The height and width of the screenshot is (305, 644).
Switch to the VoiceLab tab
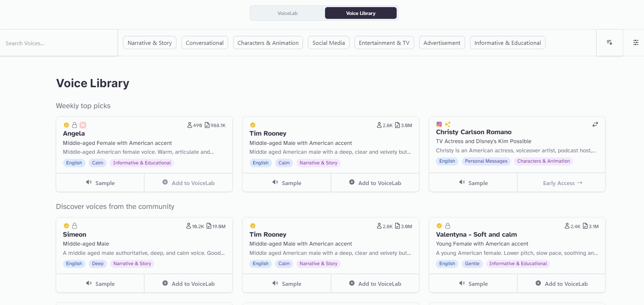pos(288,13)
